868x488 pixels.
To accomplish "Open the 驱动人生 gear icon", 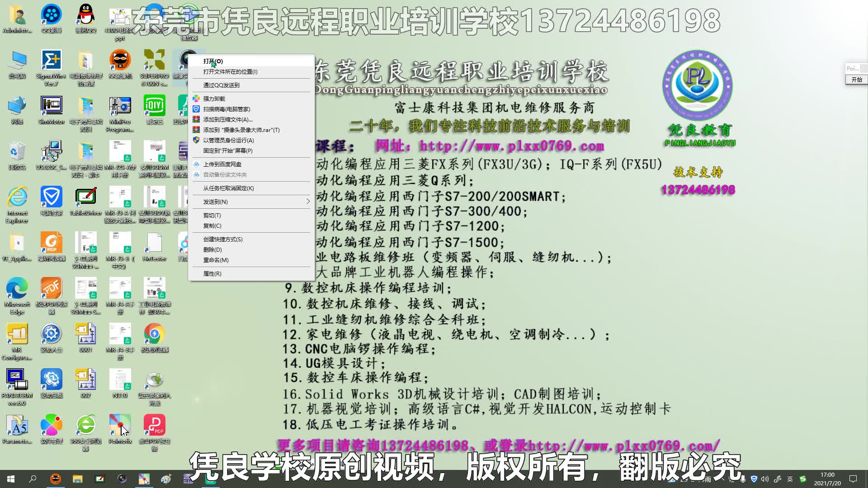I will (x=51, y=338).
